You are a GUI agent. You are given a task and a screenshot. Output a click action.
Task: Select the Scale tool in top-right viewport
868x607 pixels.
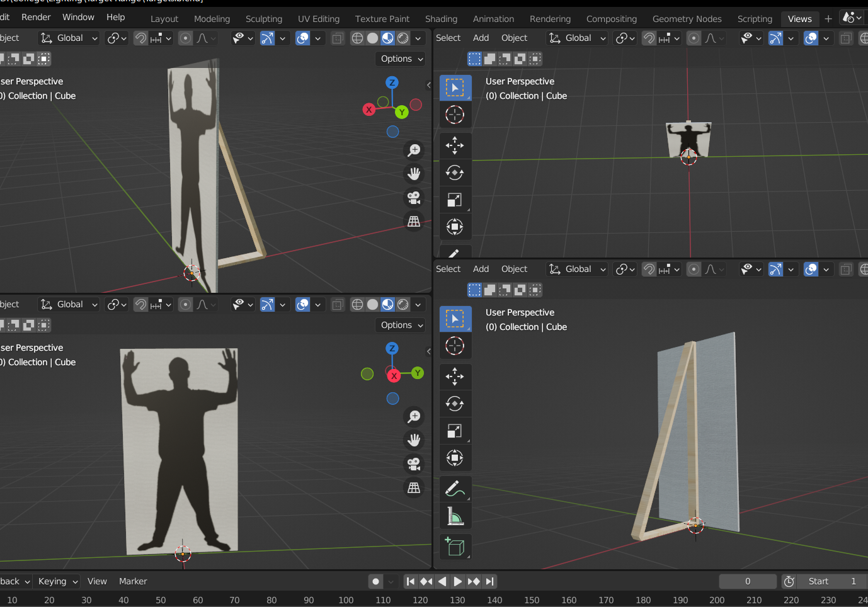pyautogui.click(x=455, y=200)
